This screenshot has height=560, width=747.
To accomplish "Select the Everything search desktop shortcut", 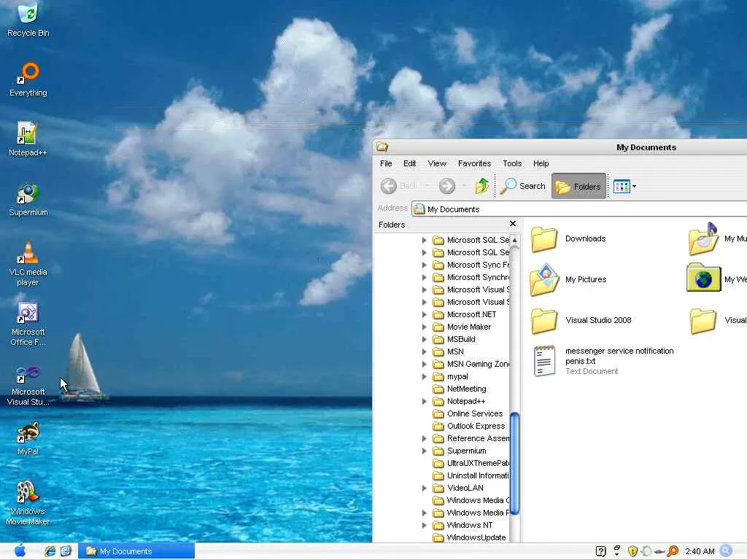I will tap(28, 79).
